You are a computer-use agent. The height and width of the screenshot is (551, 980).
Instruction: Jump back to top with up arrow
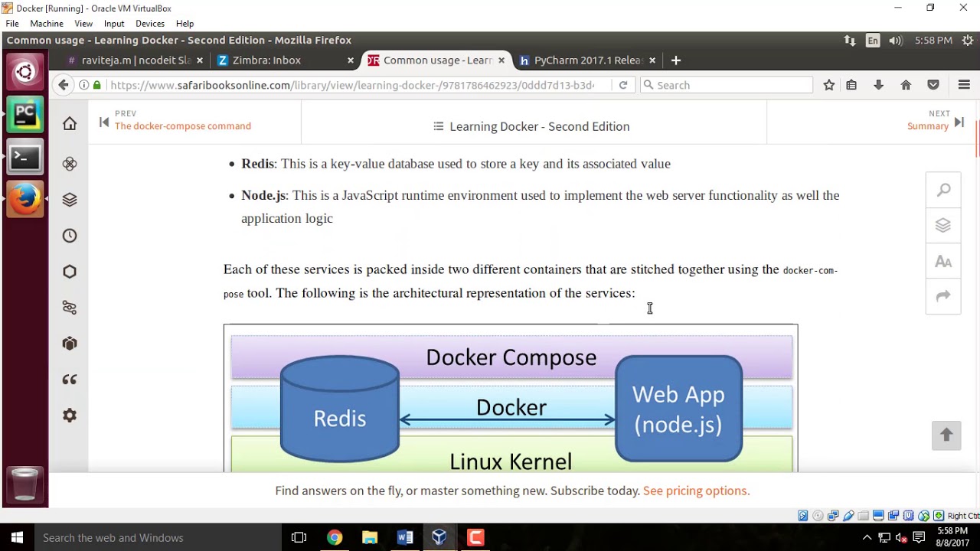point(946,435)
